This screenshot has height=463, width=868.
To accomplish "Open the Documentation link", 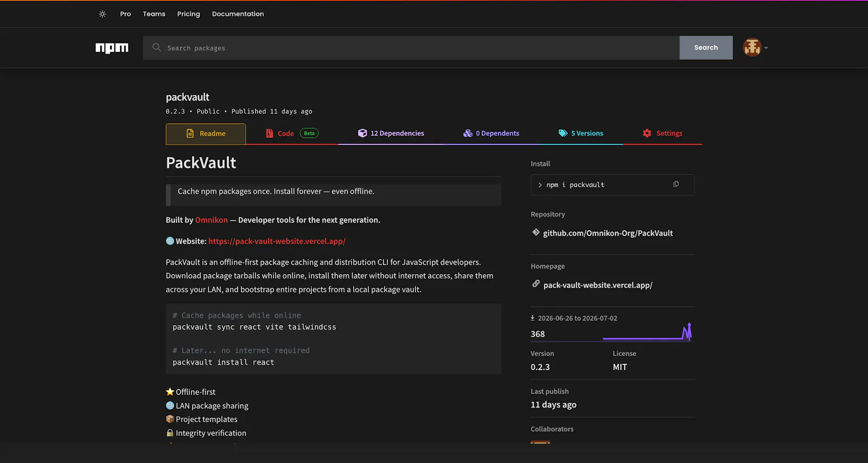I will point(238,14).
